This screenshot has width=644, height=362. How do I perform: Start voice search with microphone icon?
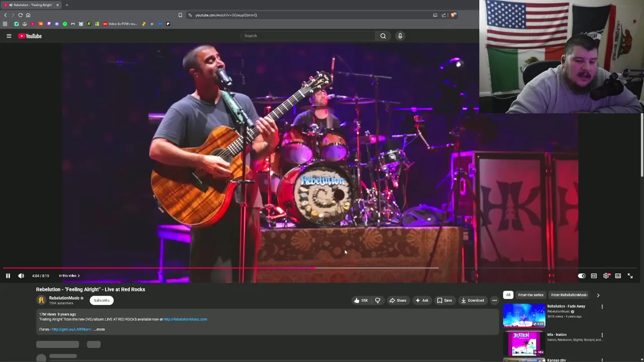tap(400, 36)
